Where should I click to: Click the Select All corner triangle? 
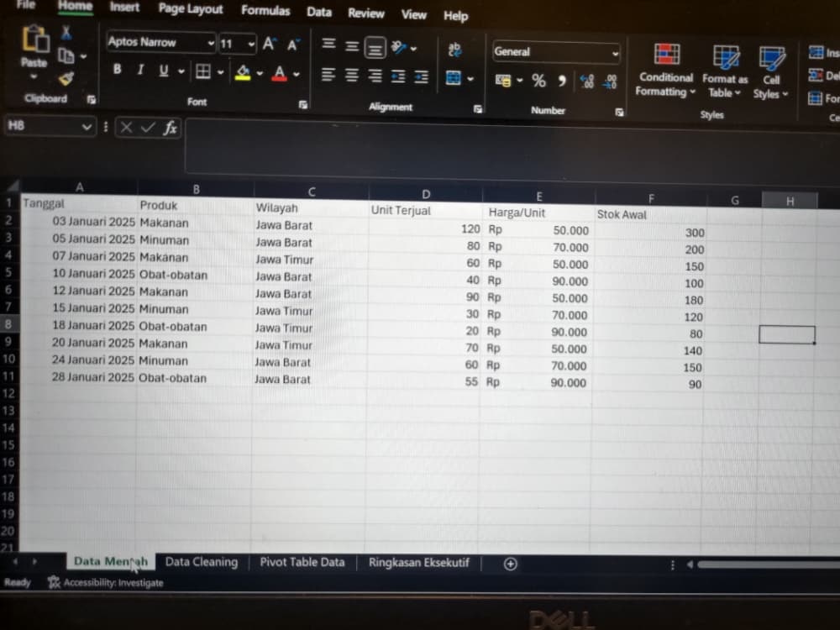click(x=12, y=186)
